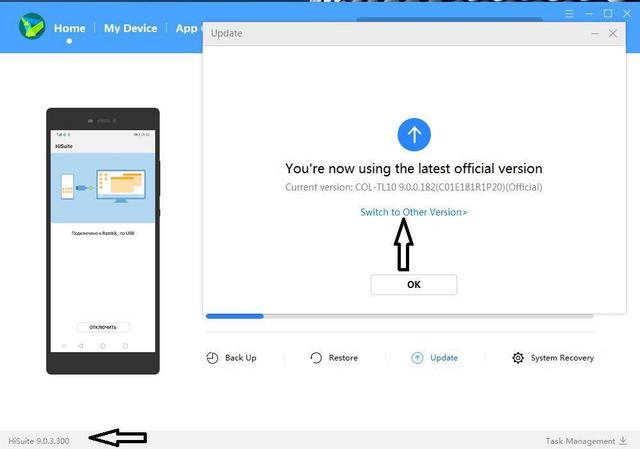
Task: Minimize the HiSuite main window
Action: tap(588, 14)
